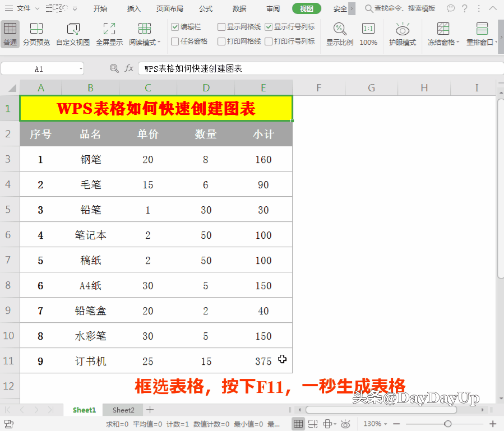Select row 5 header
Viewport: 504px width, 431px height.
click(x=8, y=210)
